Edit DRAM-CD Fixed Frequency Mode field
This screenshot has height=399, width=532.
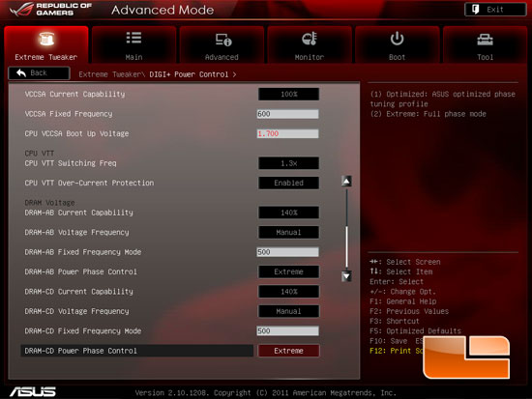coord(287,330)
